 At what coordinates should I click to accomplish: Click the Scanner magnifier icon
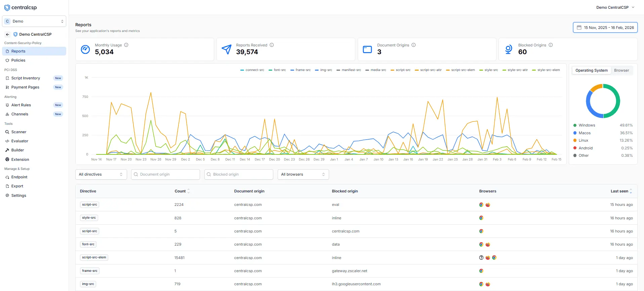(7, 132)
